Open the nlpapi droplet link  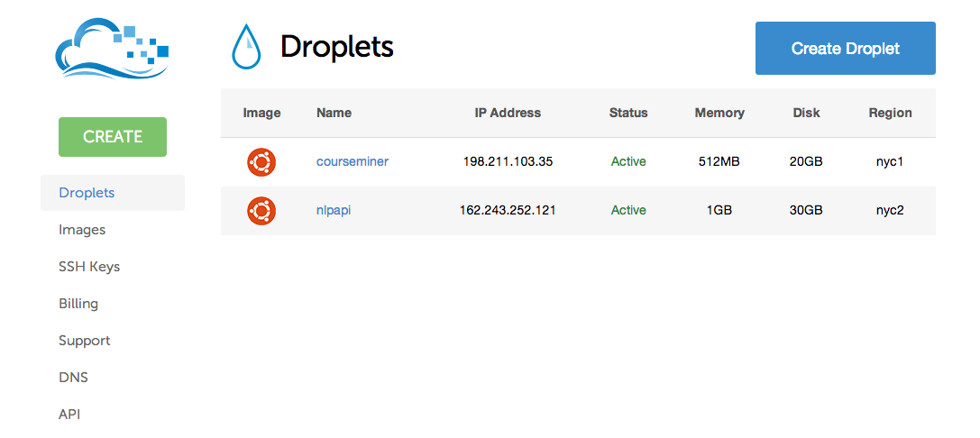pyautogui.click(x=335, y=211)
